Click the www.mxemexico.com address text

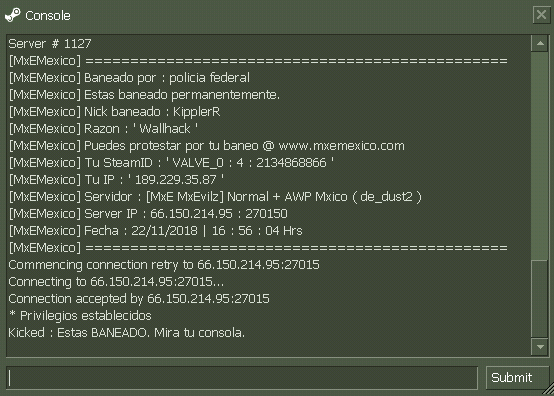[x=341, y=146]
